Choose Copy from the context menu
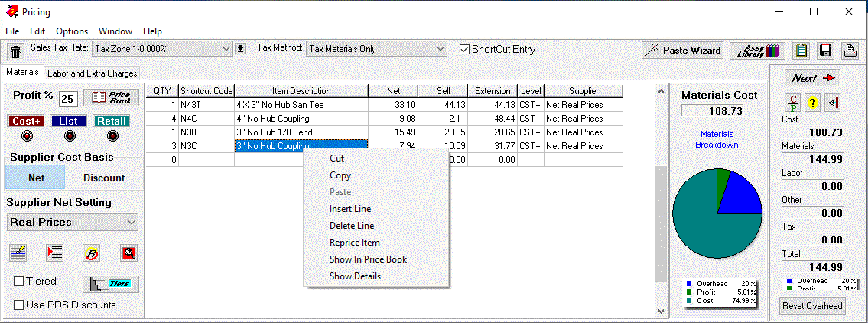Screen dimensions: 868x323 coord(376,175)
